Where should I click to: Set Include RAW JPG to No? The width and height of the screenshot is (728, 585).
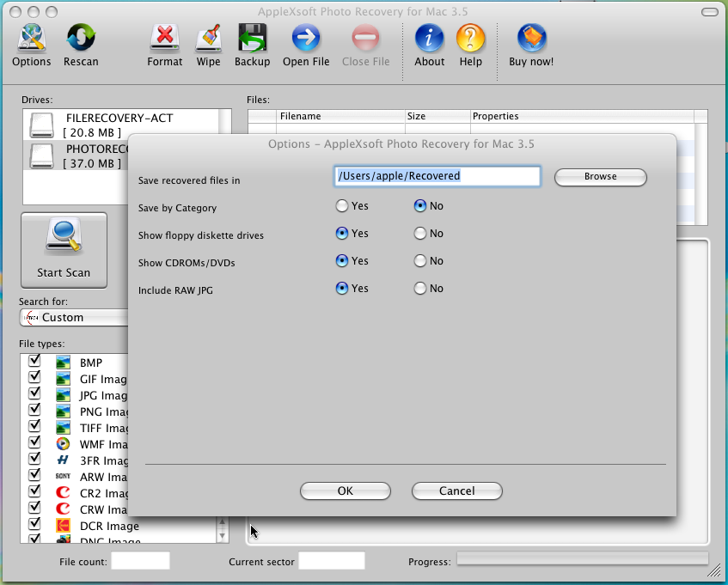tap(420, 289)
